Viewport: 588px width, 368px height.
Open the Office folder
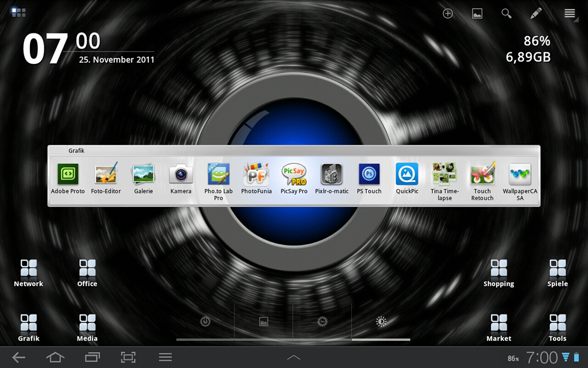point(87,273)
